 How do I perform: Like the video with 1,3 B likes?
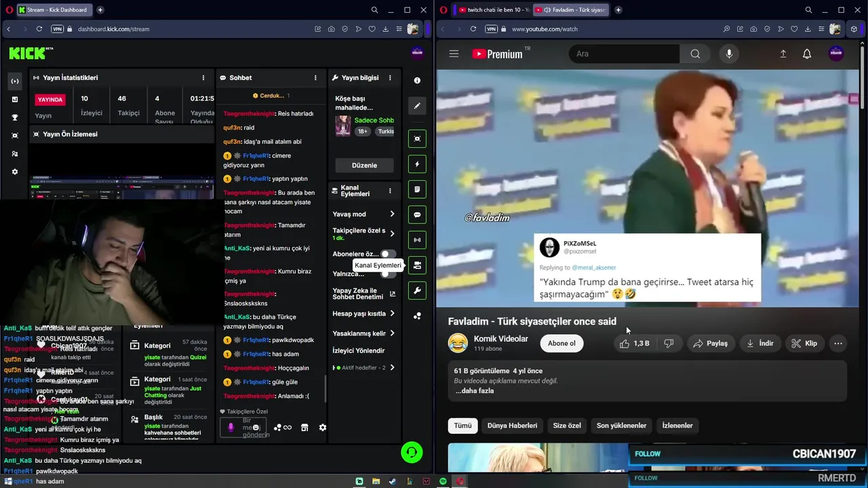point(634,343)
